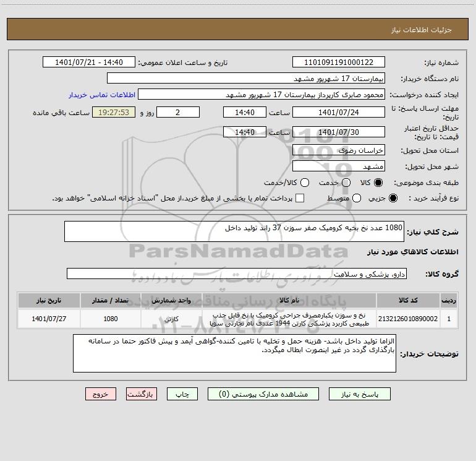Click the تاریخ نیاز column header

(x=49, y=300)
